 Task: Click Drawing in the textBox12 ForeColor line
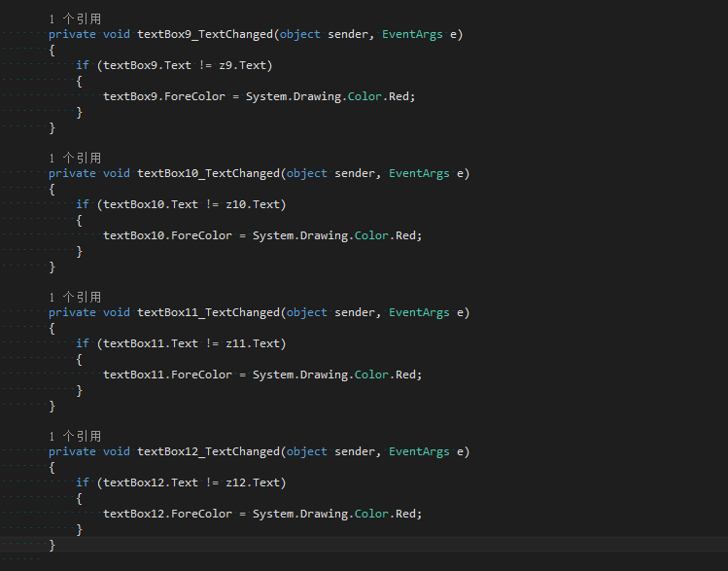[324, 514]
